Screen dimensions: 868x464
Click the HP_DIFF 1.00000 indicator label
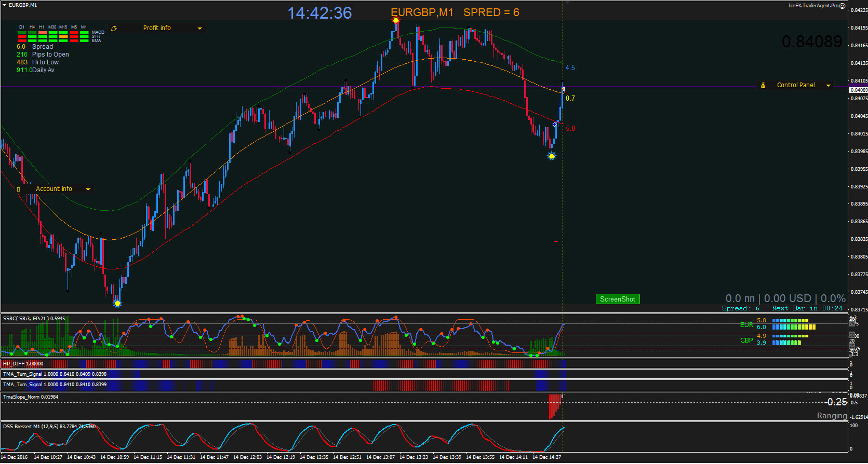[x=23, y=364]
